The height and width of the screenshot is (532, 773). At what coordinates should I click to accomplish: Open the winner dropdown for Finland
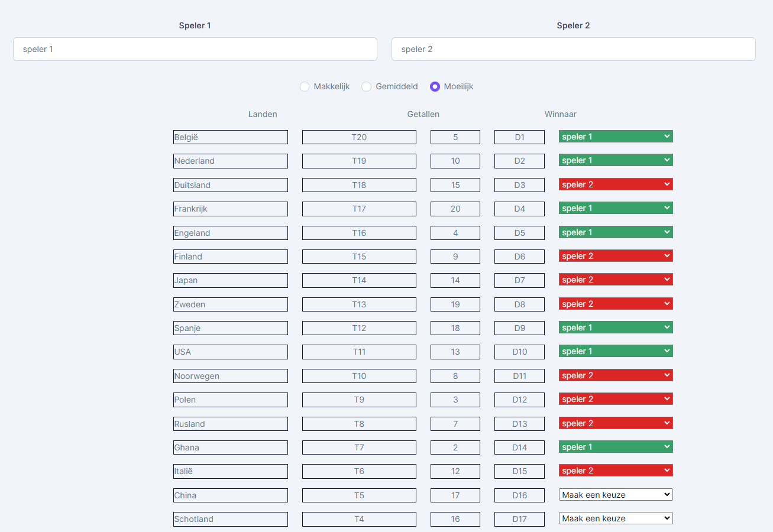coord(616,256)
